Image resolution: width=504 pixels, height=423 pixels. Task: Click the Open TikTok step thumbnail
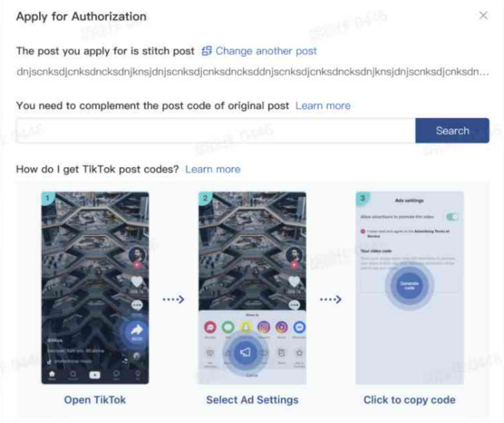coord(95,288)
